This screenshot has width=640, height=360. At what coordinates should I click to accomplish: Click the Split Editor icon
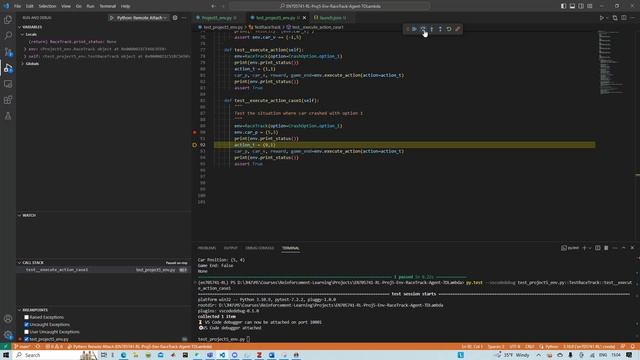[x=624, y=18]
